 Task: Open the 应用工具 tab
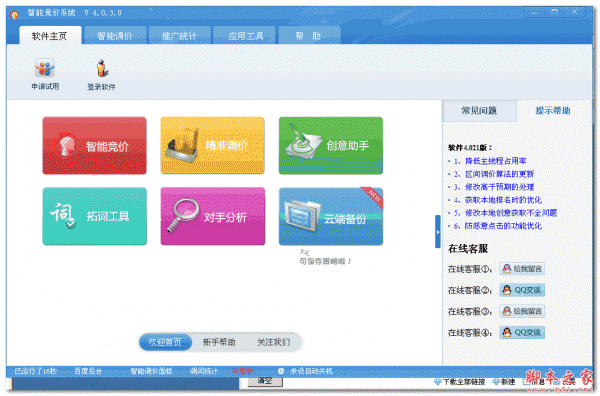pos(245,36)
